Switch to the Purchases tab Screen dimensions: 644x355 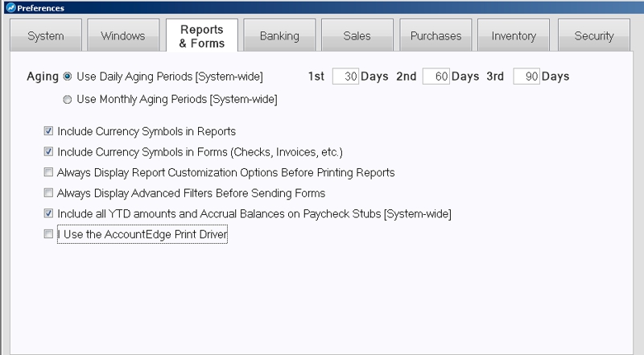[436, 36]
